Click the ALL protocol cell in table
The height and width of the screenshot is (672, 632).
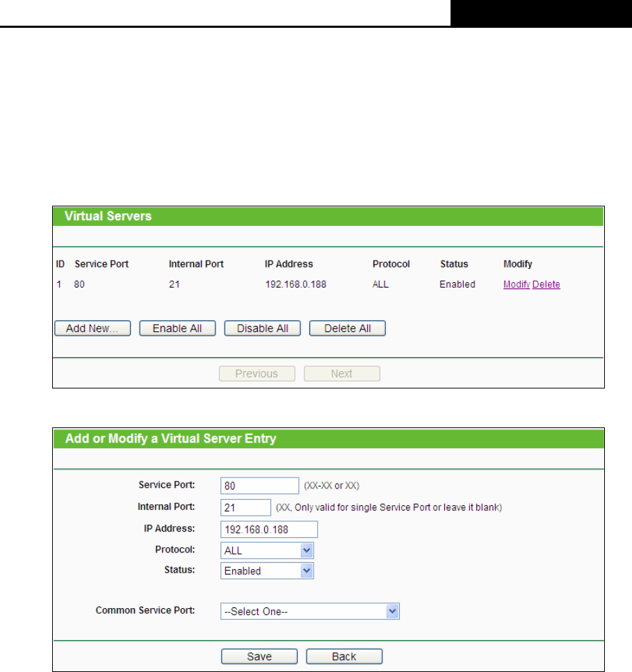click(x=381, y=284)
